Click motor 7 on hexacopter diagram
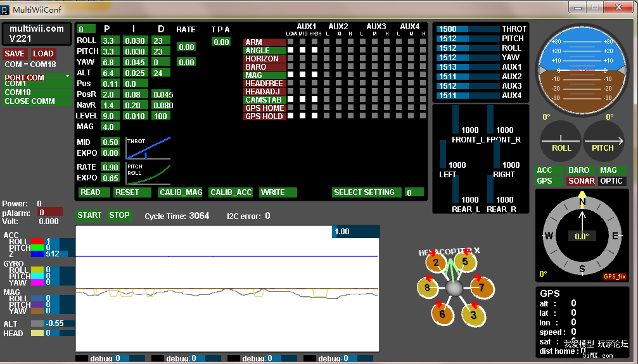The height and width of the screenshot is (364, 638). [482, 287]
